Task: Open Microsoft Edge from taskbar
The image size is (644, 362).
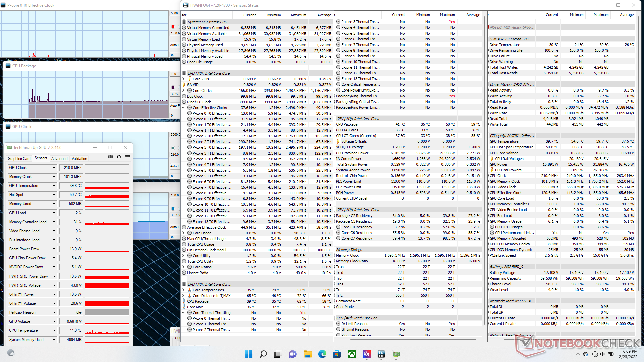Action: pyautogui.click(x=322, y=354)
